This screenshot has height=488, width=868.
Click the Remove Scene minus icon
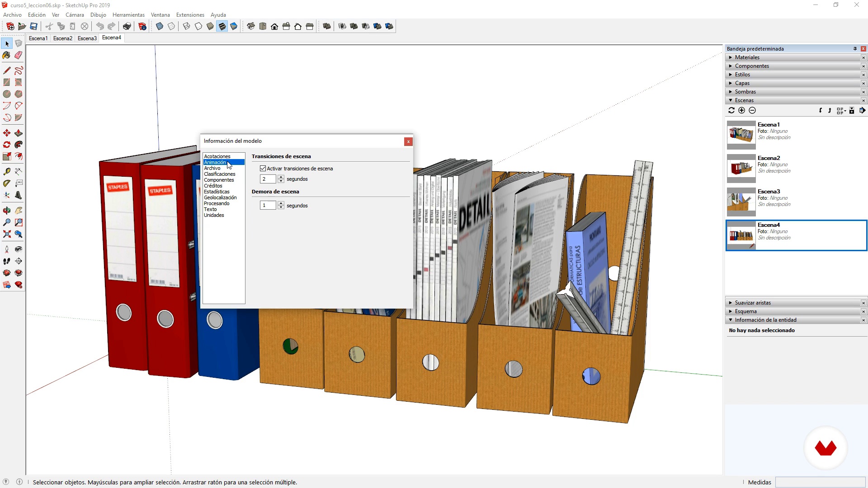click(x=752, y=111)
